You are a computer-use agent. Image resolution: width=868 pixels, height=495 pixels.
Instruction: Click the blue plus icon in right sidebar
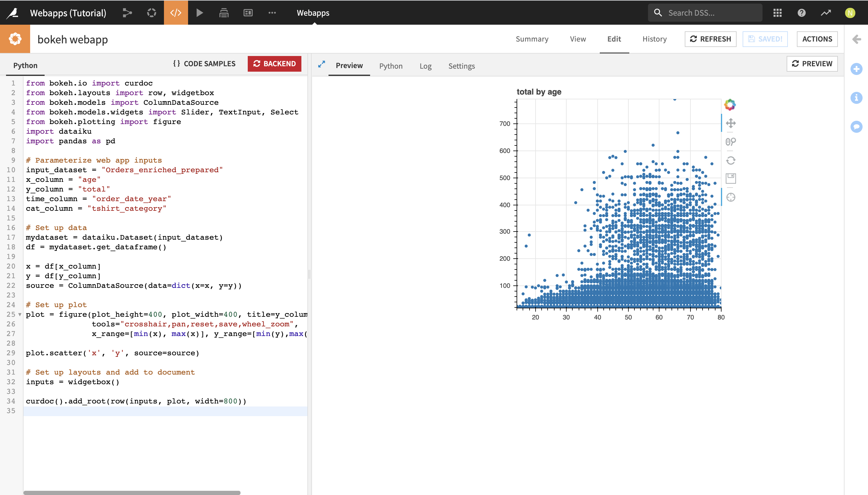[857, 69]
